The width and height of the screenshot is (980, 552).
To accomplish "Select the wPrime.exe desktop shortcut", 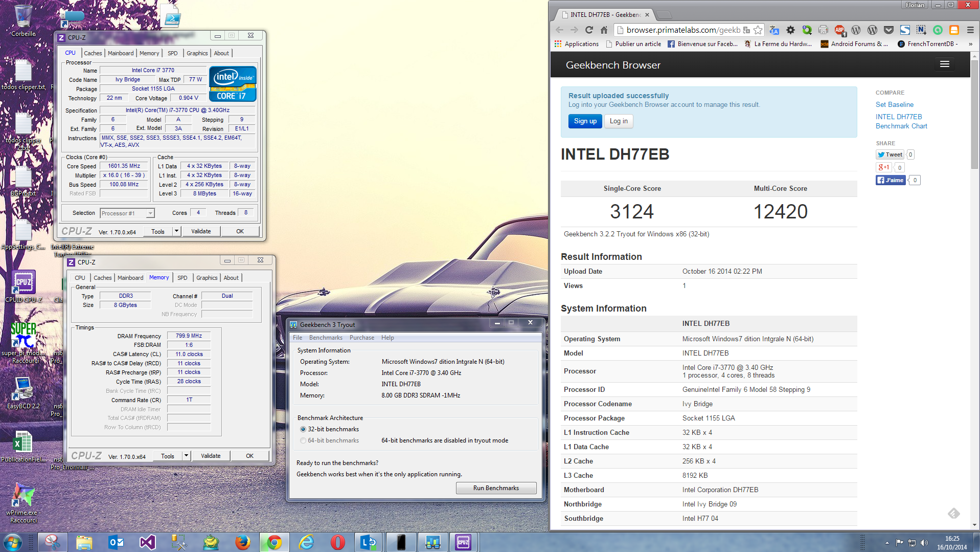I will [x=23, y=503].
